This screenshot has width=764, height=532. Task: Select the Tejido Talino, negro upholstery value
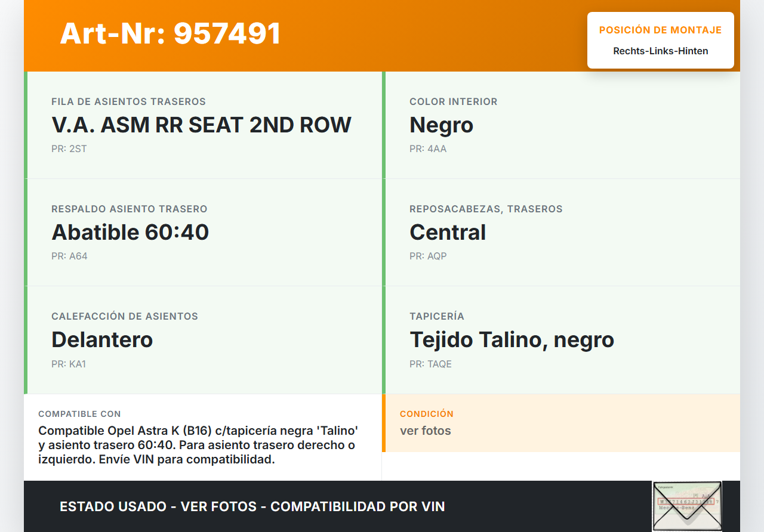tap(512, 340)
